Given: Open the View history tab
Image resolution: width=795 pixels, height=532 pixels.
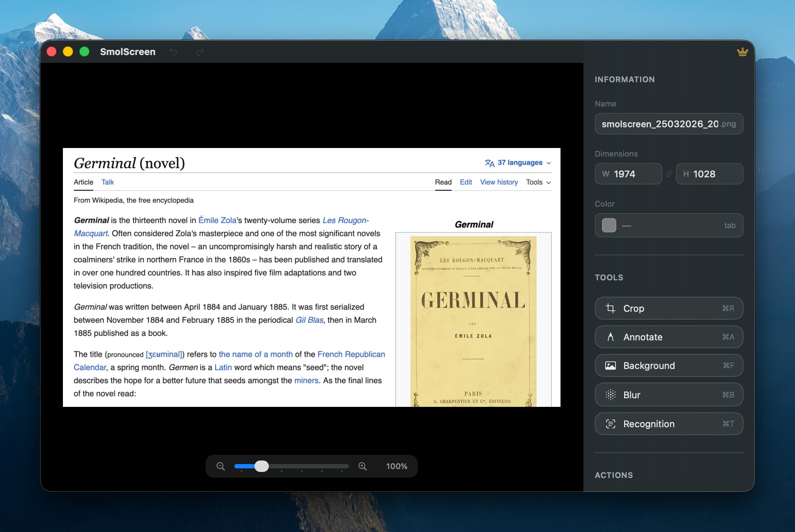Looking at the screenshot, I should (x=499, y=182).
